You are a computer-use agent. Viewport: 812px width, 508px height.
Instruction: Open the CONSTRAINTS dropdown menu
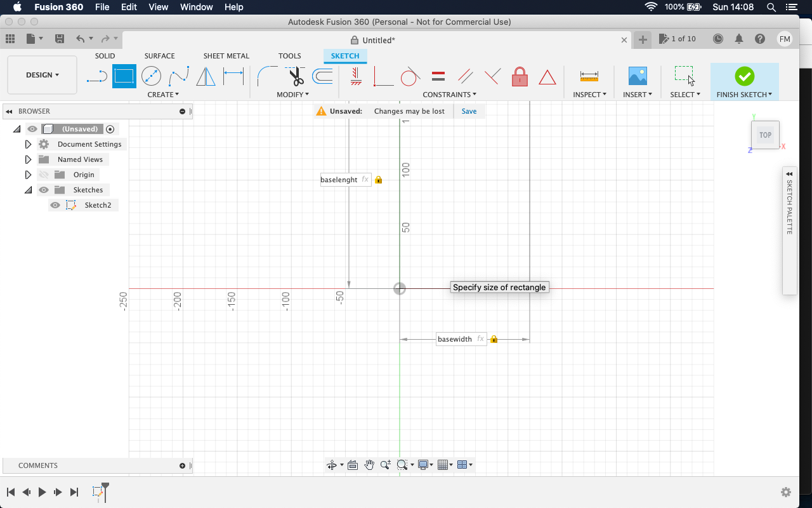coord(450,95)
